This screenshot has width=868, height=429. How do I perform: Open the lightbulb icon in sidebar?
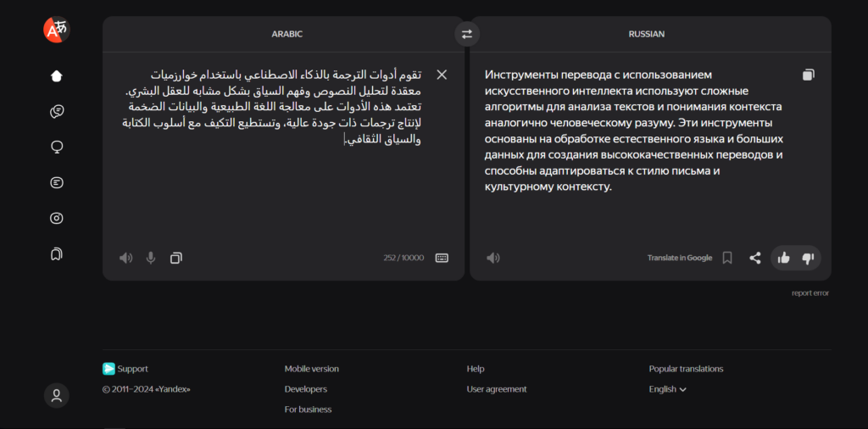(x=57, y=148)
